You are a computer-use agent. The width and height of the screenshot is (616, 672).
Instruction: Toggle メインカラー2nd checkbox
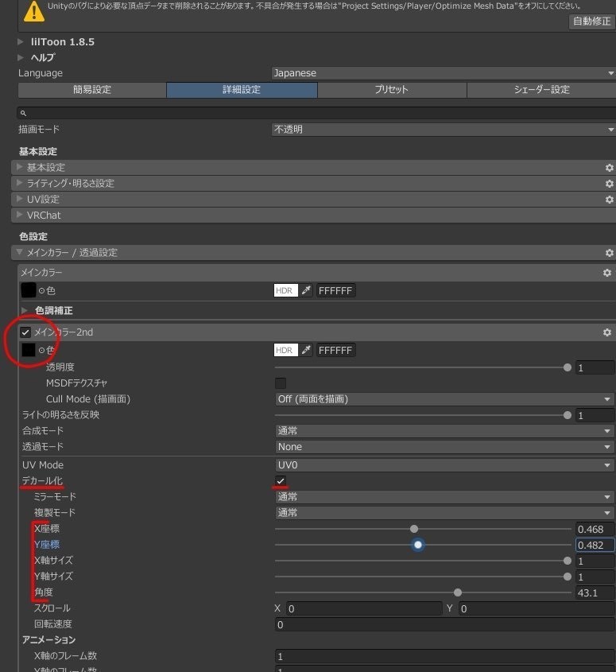tap(25, 332)
